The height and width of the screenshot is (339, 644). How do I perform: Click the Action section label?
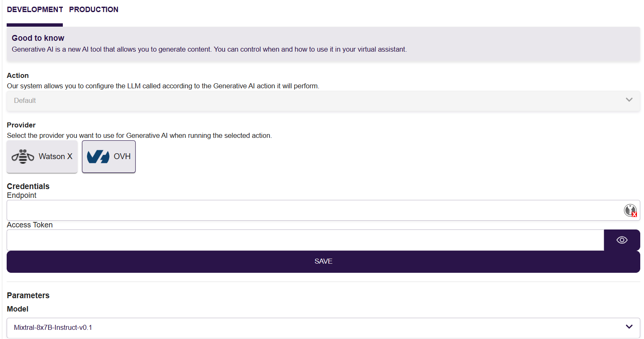pyautogui.click(x=18, y=75)
